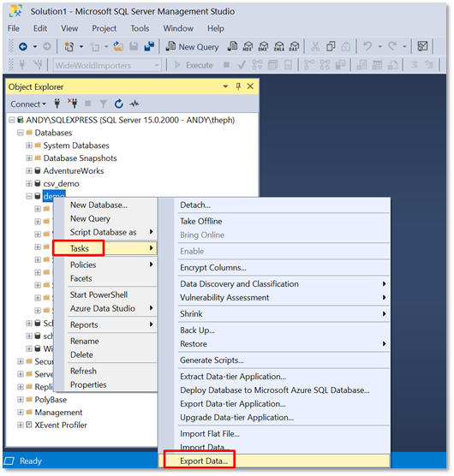Screen dimensions: 454x476
Task: Open the View menu
Action: click(x=69, y=28)
